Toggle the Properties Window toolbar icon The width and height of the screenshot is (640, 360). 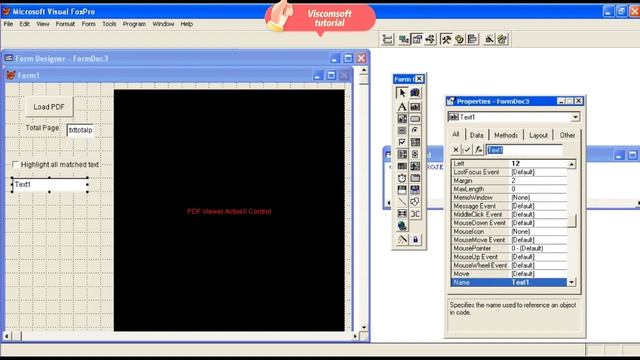coord(417,39)
